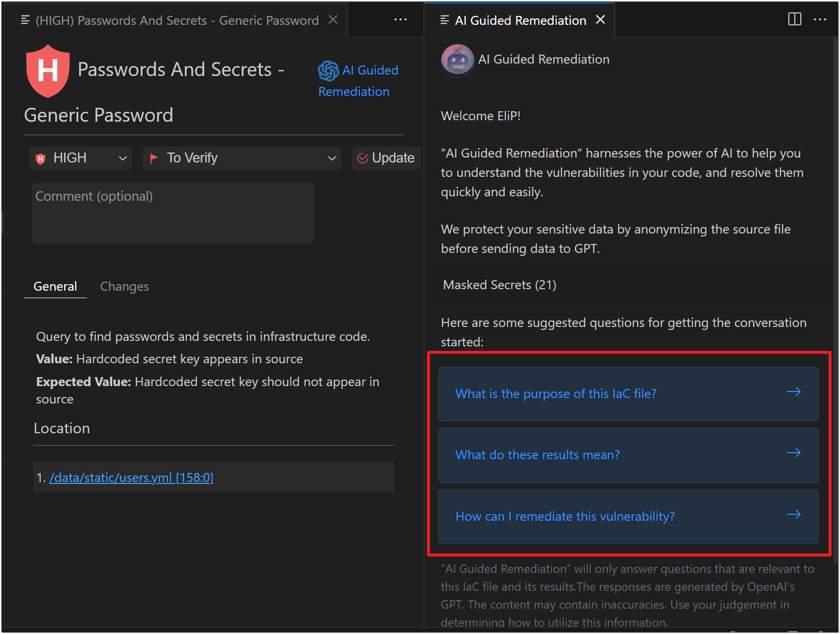Open more actions menu for right editor group
The image size is (840, 634).
coord(820,20)
